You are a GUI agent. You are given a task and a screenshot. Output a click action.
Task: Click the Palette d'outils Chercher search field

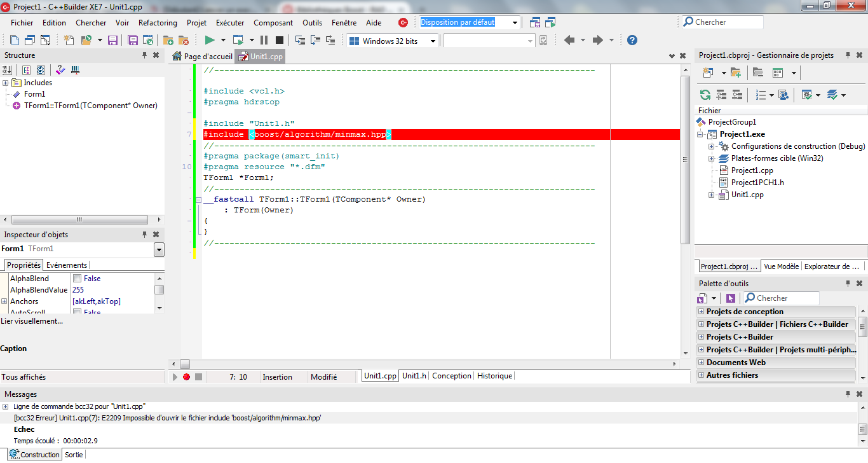[781, 298]
